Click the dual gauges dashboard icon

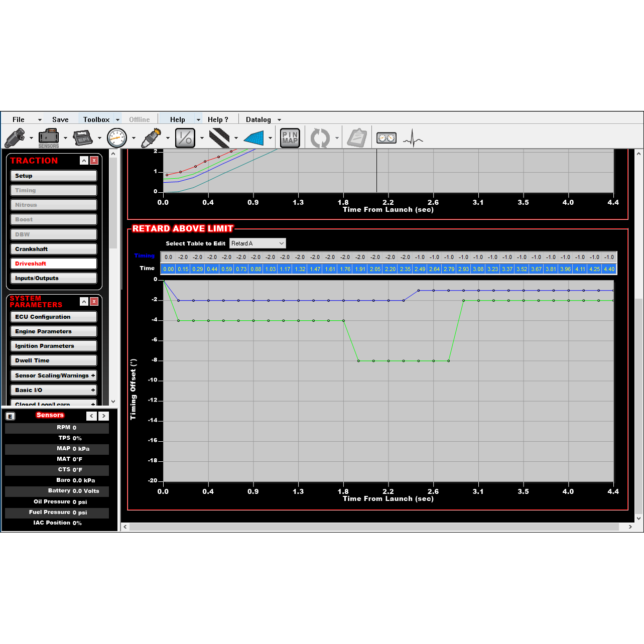point(387,138)
